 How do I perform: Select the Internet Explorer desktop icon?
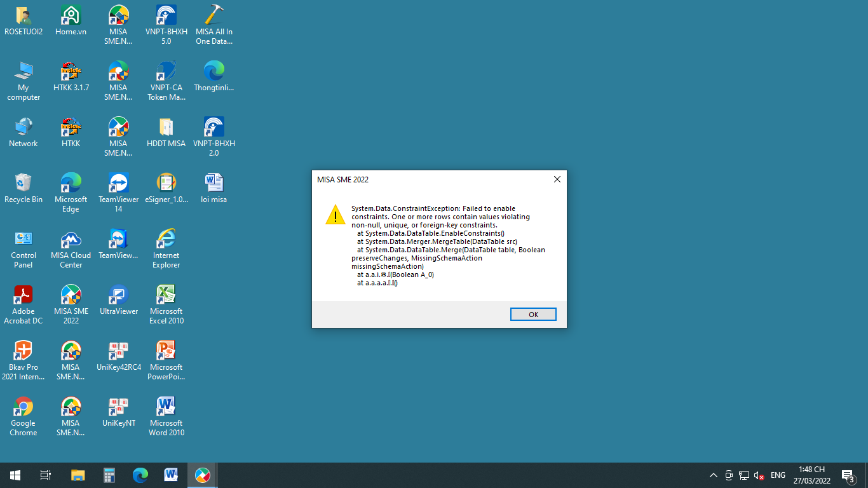(x=166, y=249)
